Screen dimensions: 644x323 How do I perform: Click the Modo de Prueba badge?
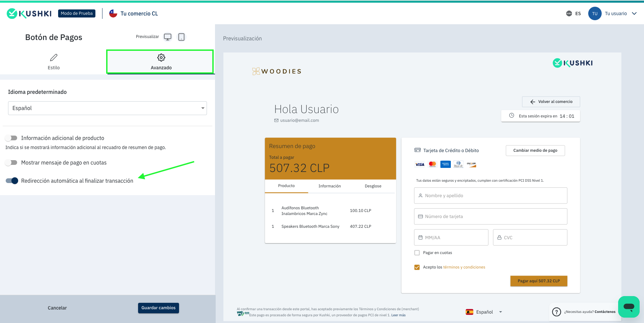pos(77,13)
